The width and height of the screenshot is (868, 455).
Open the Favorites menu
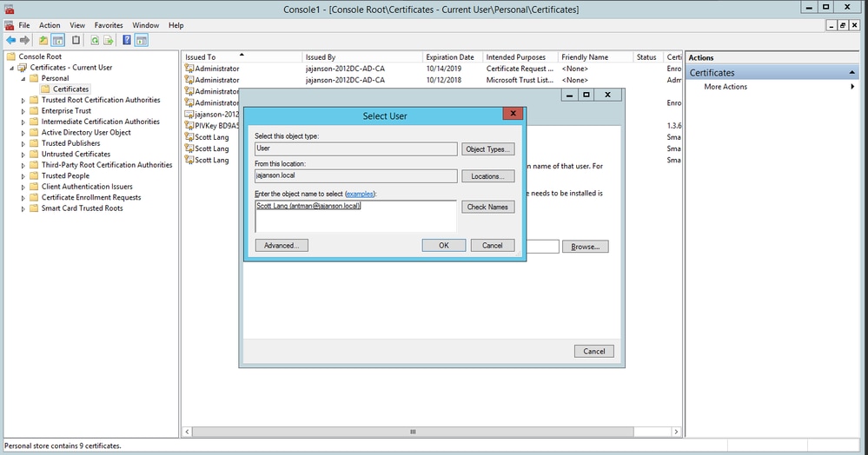click(109, 25)
